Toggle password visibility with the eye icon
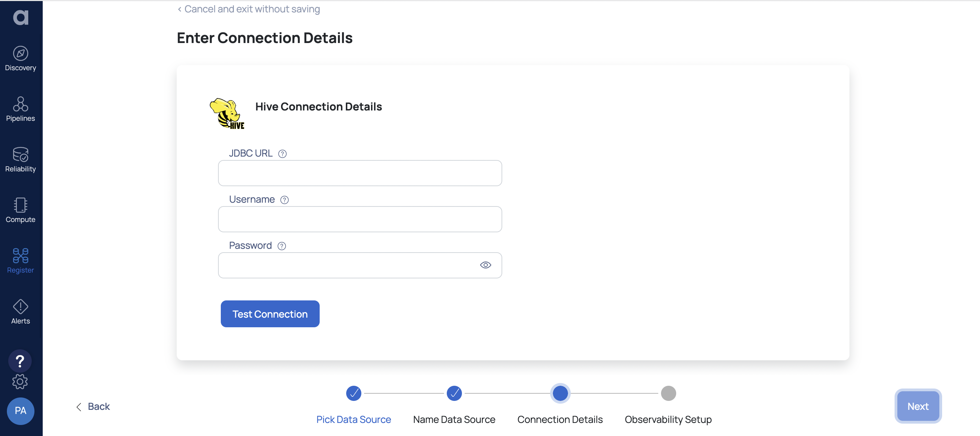Viewport: 980px width, 436px height. point(485,265)
